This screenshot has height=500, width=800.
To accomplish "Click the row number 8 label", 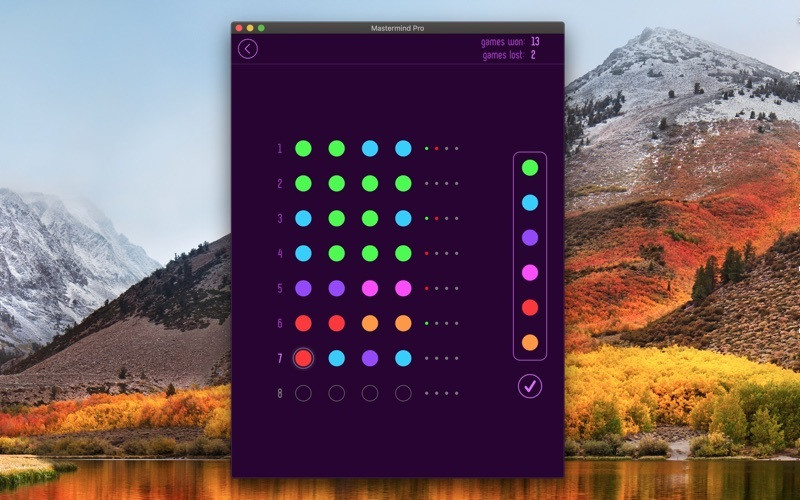I will 280,393.
